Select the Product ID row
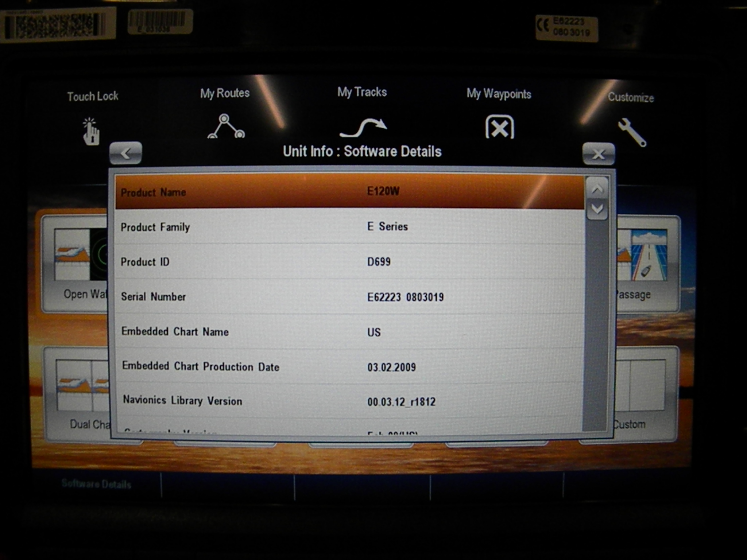 pyautogui.click(x=349, y=261)
